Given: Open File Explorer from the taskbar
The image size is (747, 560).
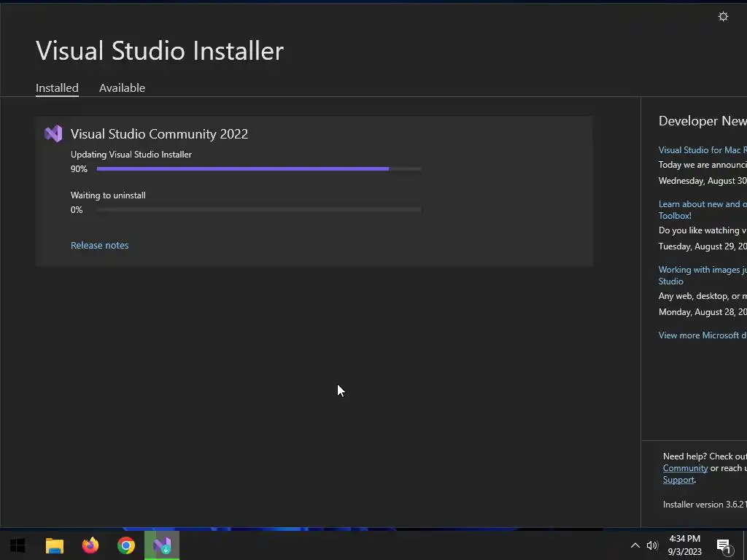Looking at the screenshot, I should [x=54, y=545].
